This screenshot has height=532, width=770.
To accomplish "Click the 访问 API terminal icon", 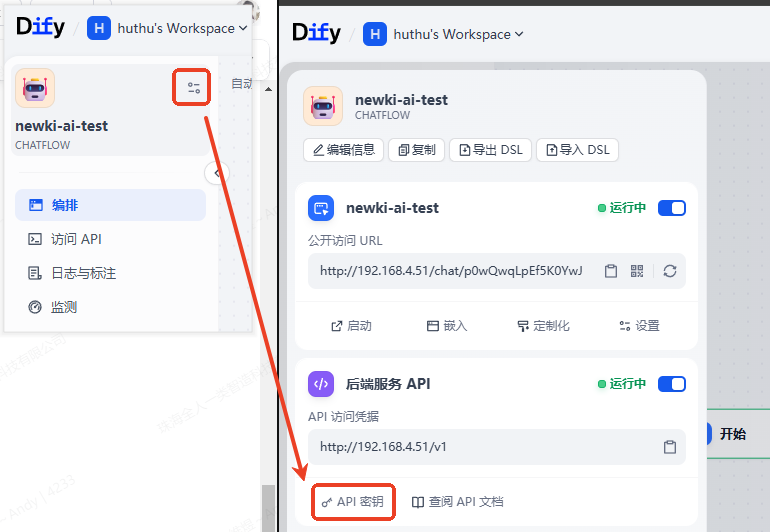I will pyautogui.click(x=34, y=239).
